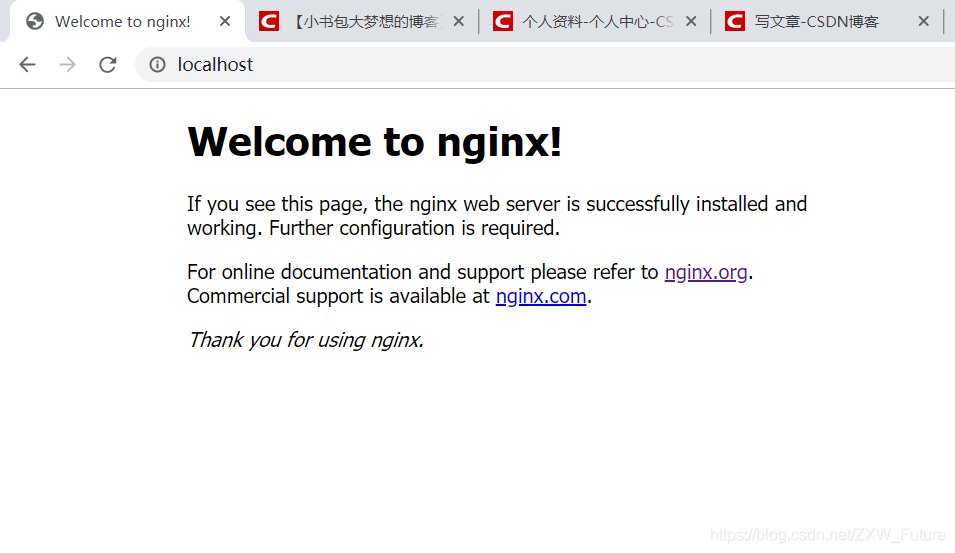This screenshot has height=553, width=955.
Task: Close the Welcome to nginx! tab
Action: (225, 21)
